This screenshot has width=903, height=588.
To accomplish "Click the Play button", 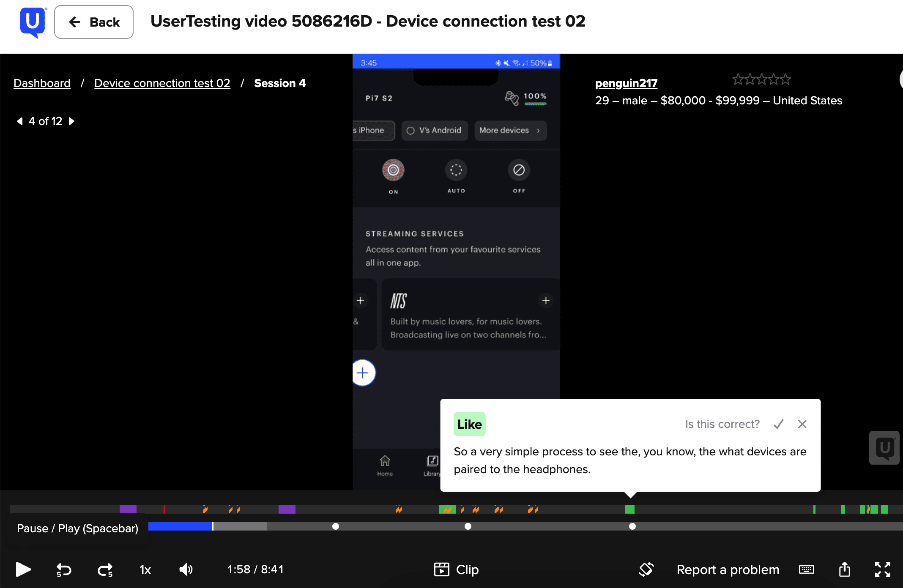I will pyautogui.click(x=23, y=569).
